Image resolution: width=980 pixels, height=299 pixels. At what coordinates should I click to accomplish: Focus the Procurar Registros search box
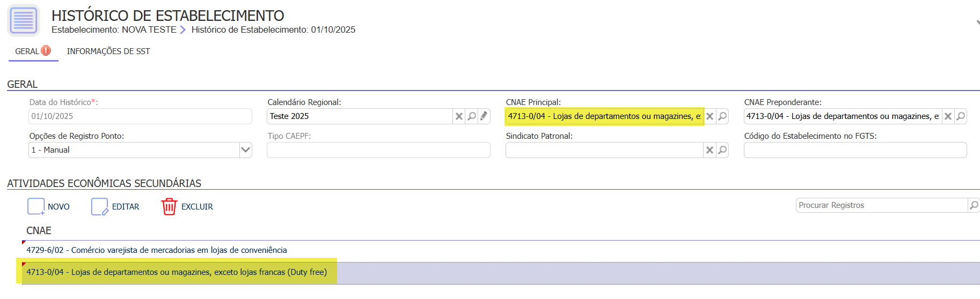(880, 205)
